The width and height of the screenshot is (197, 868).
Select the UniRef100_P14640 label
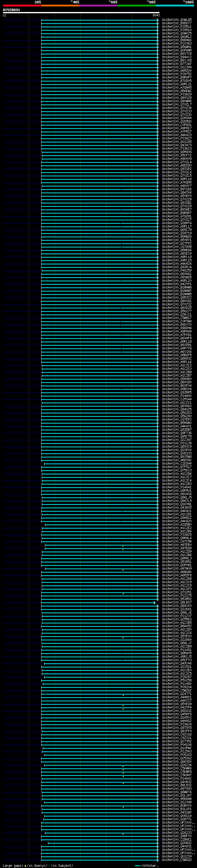tap(177, 396)
